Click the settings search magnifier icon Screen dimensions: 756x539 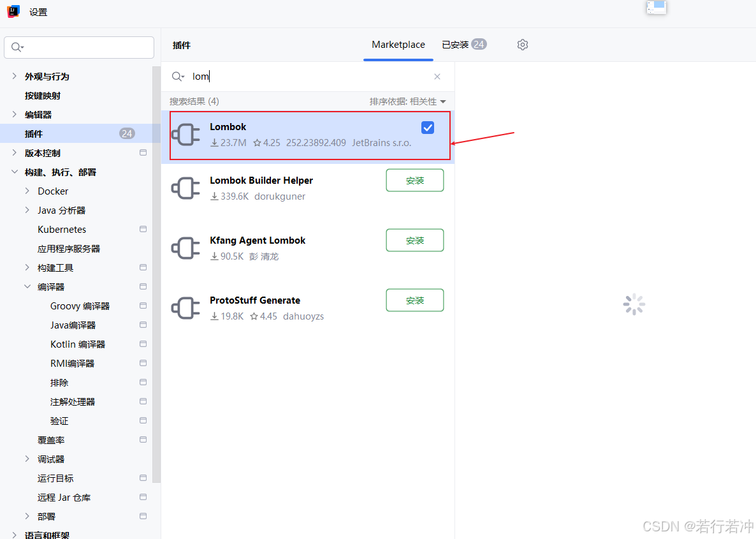pos(17,47)
